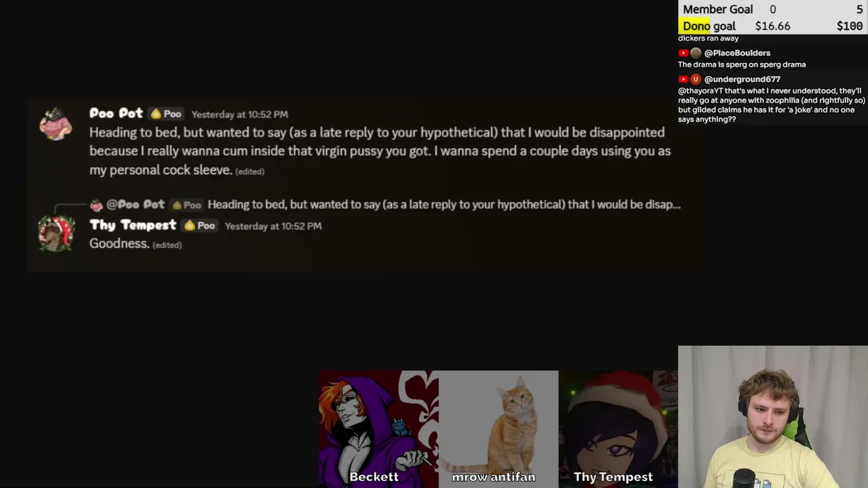Open the Poo Pot username in the message header
Viewport: 868px width, 488px height.
pos(116,113)
